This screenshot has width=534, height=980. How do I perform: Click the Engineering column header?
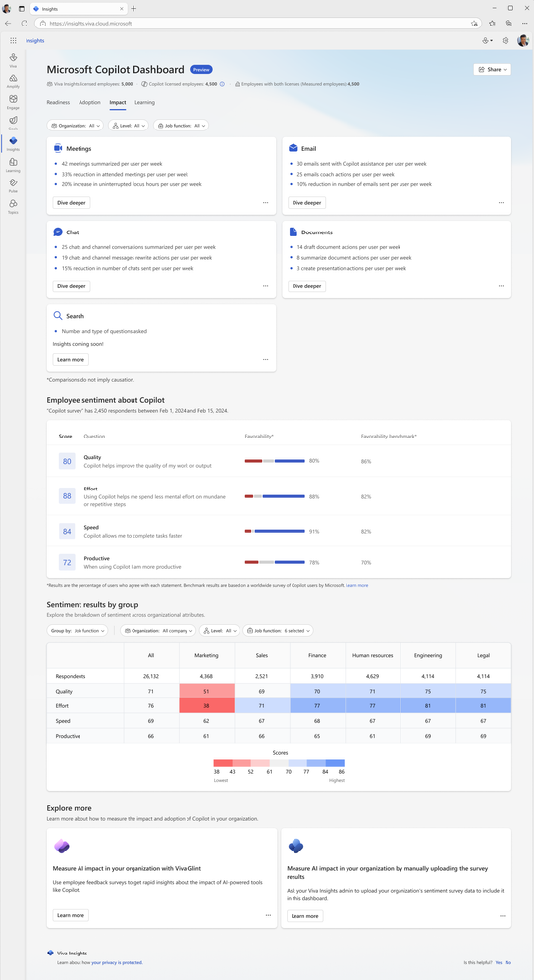pyautogui.click(x=428, y=655)
